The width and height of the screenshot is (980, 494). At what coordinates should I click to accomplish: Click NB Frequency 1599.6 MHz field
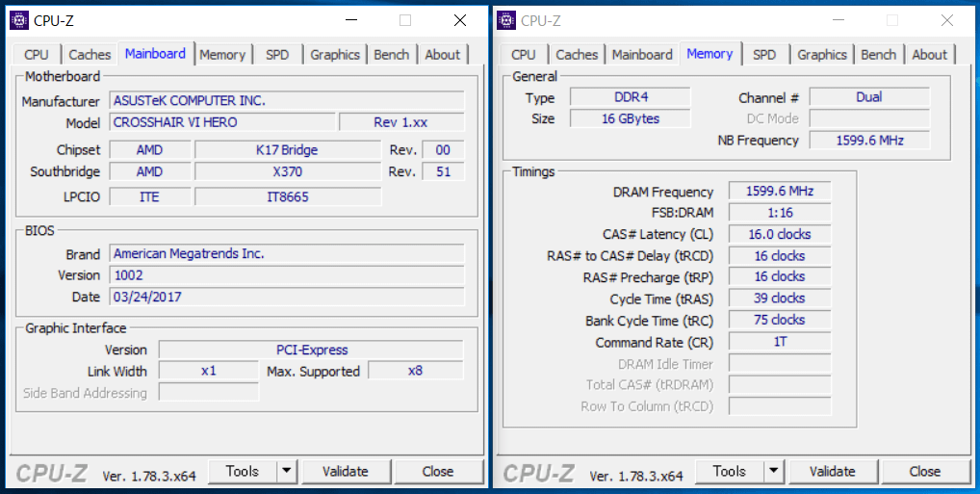pos(869,140)
